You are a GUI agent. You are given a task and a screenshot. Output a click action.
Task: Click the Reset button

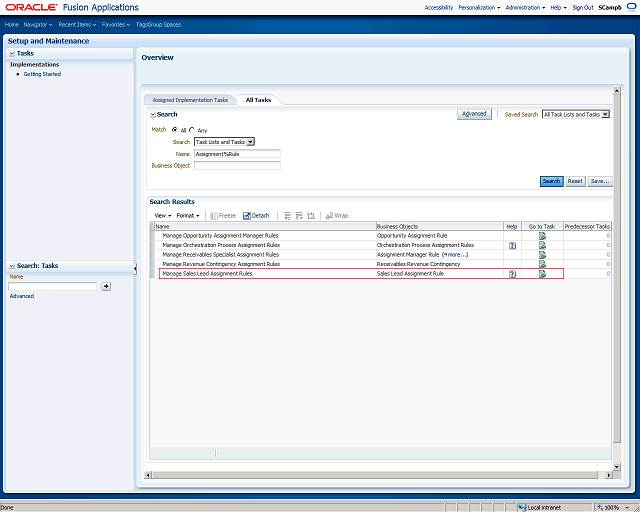pos(575,181)
